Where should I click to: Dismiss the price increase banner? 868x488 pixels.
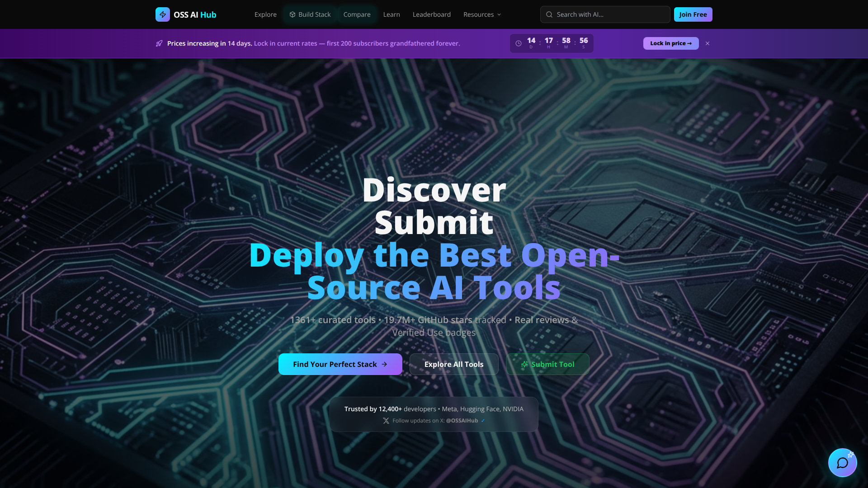[x=708, y=43]
